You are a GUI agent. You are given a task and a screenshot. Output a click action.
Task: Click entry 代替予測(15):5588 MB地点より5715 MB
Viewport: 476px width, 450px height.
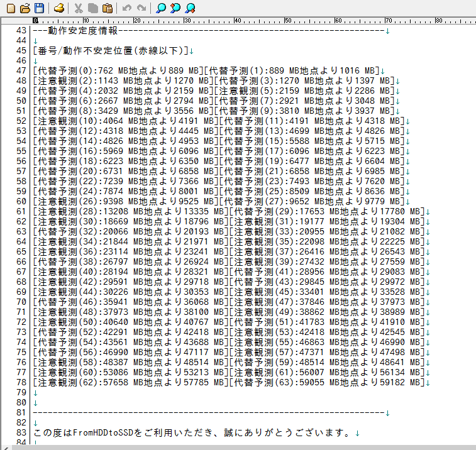pos(312,141)
